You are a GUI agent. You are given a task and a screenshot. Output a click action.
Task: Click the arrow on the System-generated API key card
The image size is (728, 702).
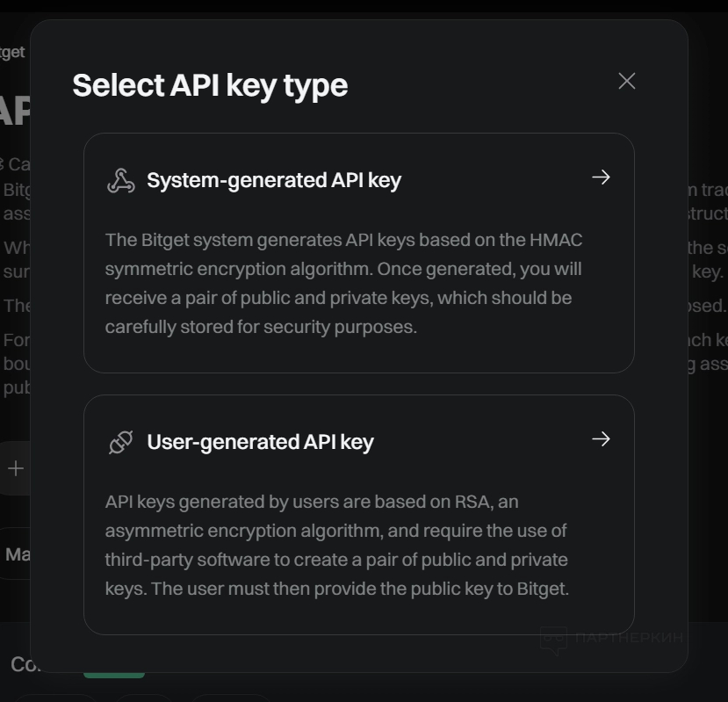tap(601, 177)
